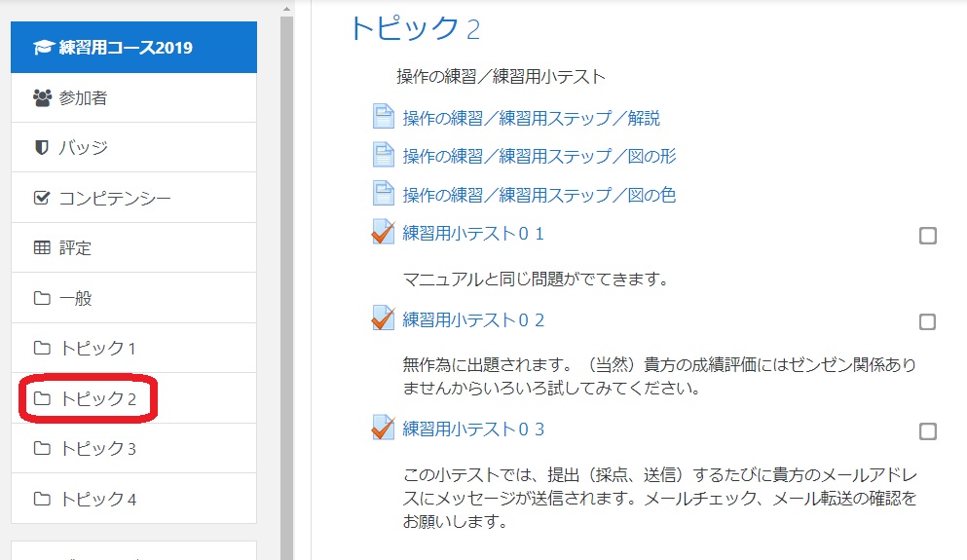Mark 練習用小テスト０２ completion checkbox
Image resolution: width=967 pixels, height=560 pixels.
pyautogui.click(x=927, y=322)
